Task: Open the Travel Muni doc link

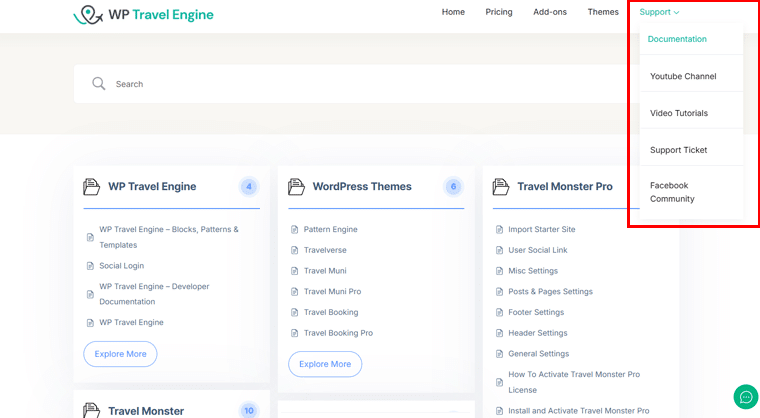Action: pyautogui.click(x=325, y=271)
